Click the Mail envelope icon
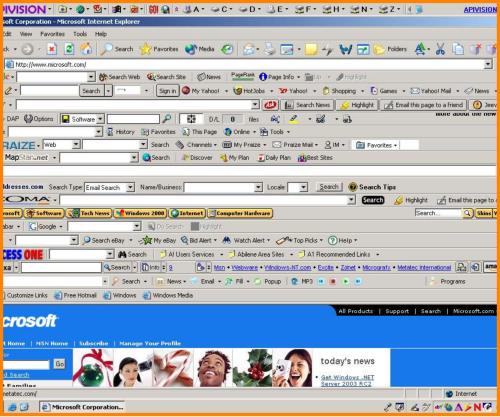Viewport: 500px width, 417px height. point(249,49)
